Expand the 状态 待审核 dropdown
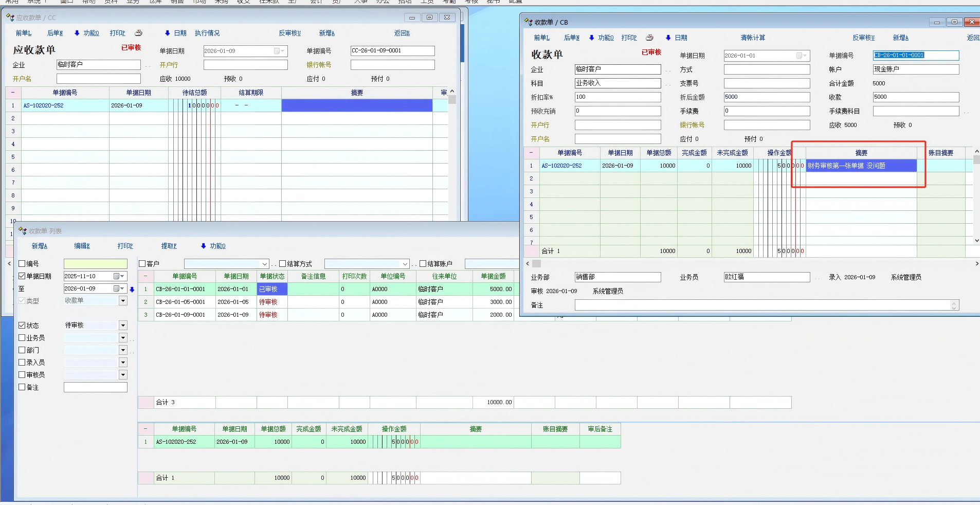 [x=123, y=326]
